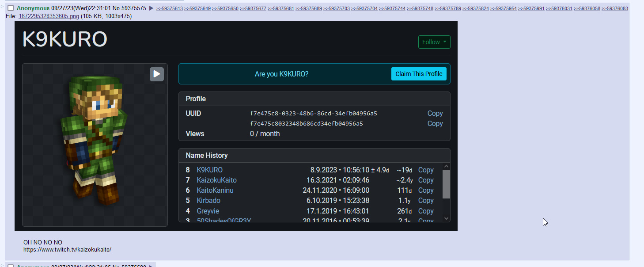This screenshot has width=644, height=267.
Task: Copy the dashed UUID f7e475c8-0323-48b6
Action: point(435,114)
